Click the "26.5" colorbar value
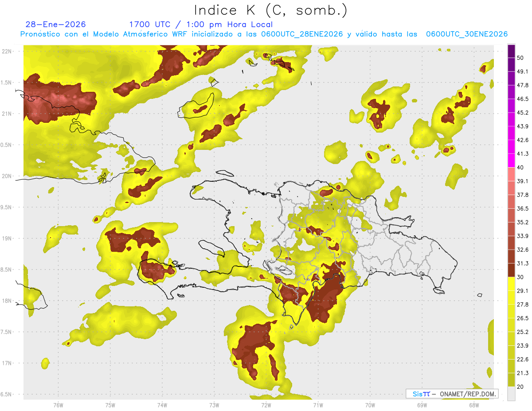 523,318
